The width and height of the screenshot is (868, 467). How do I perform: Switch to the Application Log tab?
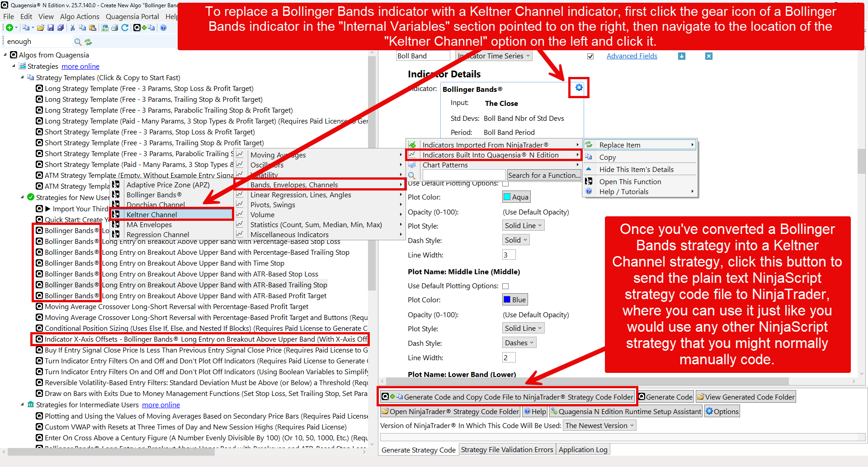tap(583, 449)
